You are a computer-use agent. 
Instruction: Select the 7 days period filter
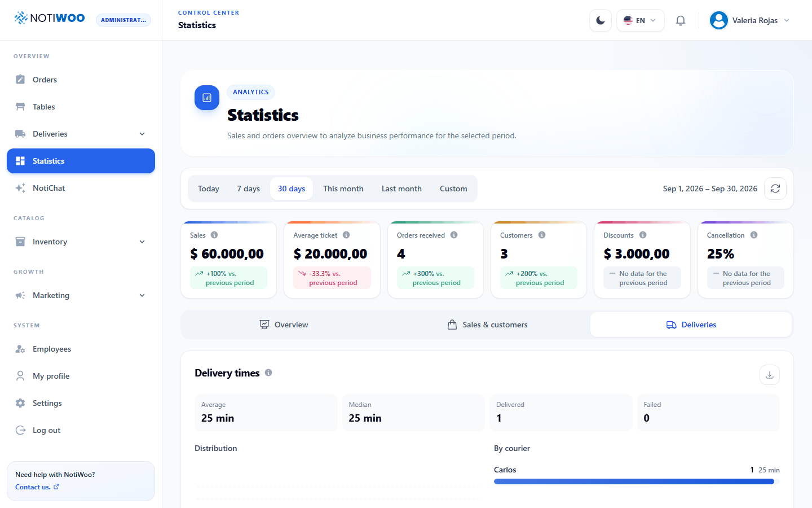249,189
